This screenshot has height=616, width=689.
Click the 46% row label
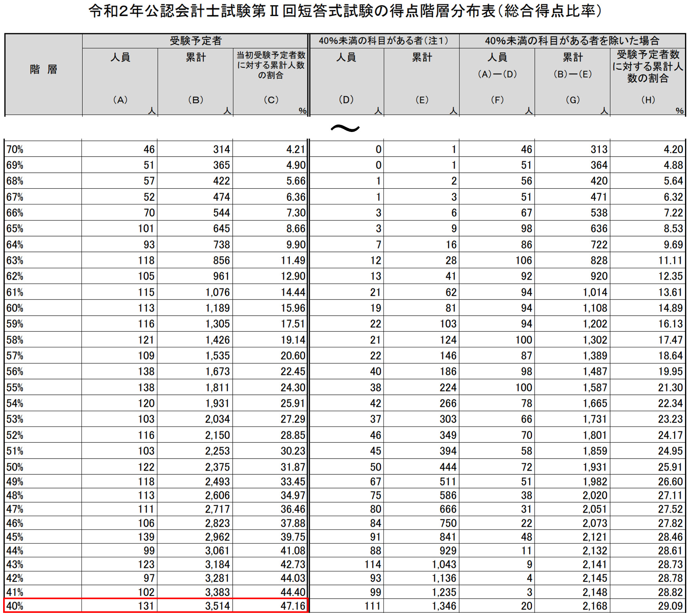click(x=15, y=523)
